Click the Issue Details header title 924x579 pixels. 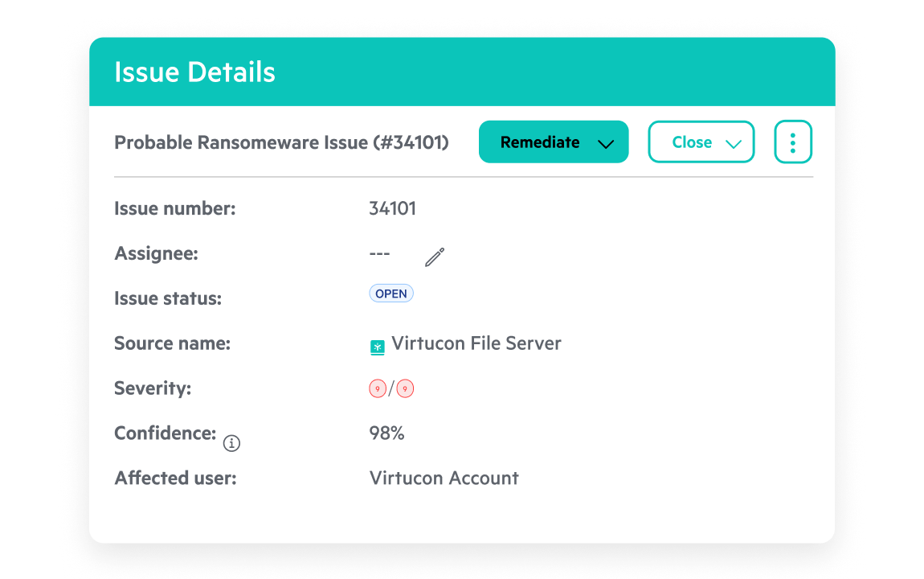pos(194,72)
